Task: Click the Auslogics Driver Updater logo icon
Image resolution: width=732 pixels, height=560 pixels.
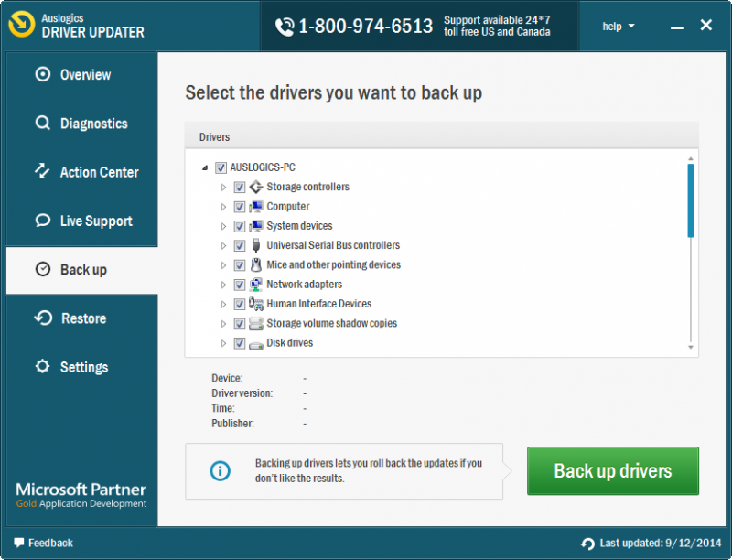Action: [x=21, y=25]
